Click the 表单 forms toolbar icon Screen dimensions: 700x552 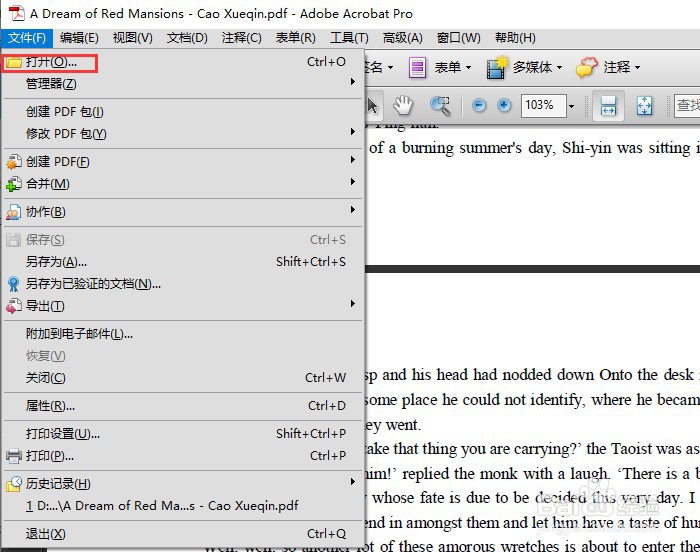tap(417, 67)
